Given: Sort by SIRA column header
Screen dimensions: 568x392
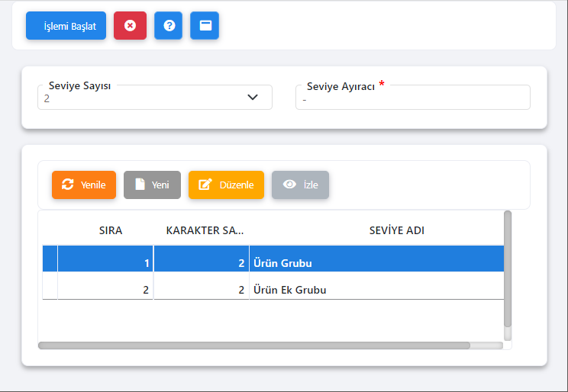Looking at the screenshot, I should [x=111, y=230].
